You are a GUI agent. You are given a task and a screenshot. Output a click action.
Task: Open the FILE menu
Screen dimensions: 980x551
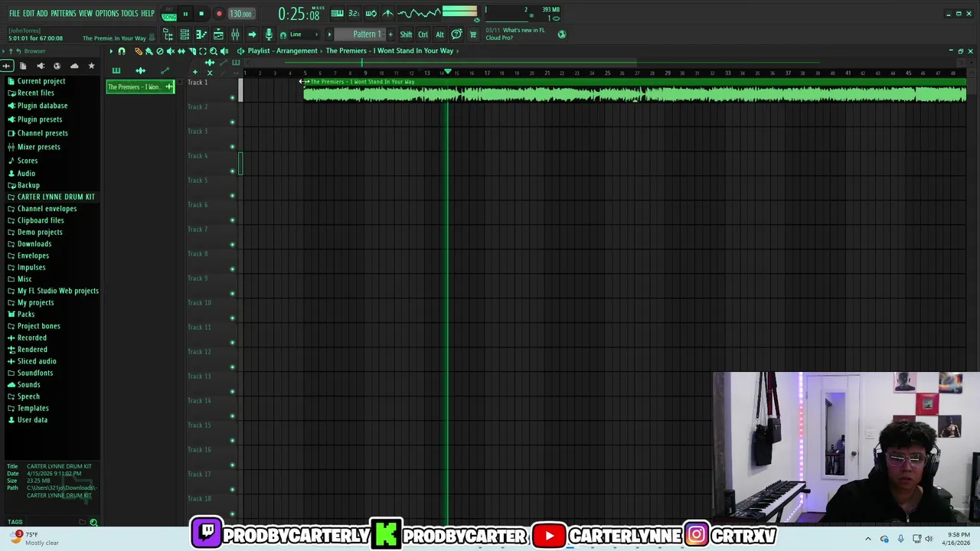(15, 14)
